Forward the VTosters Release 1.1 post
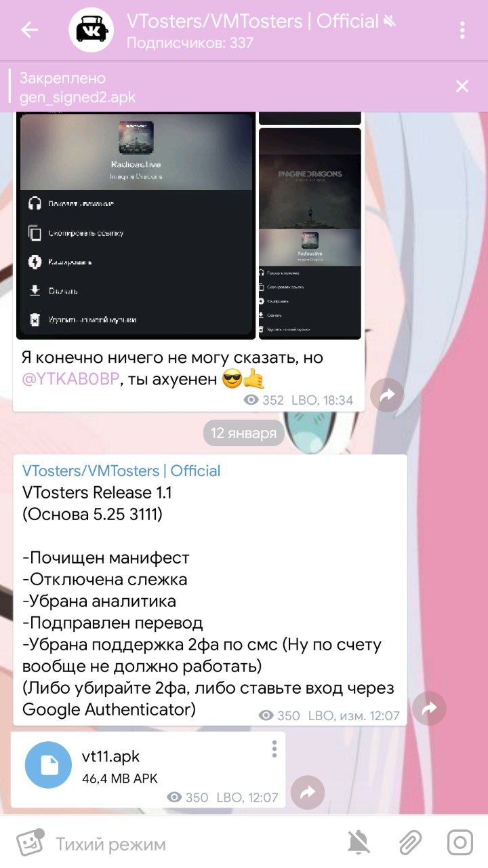This screenshot has height=868, width=488. 429,709
